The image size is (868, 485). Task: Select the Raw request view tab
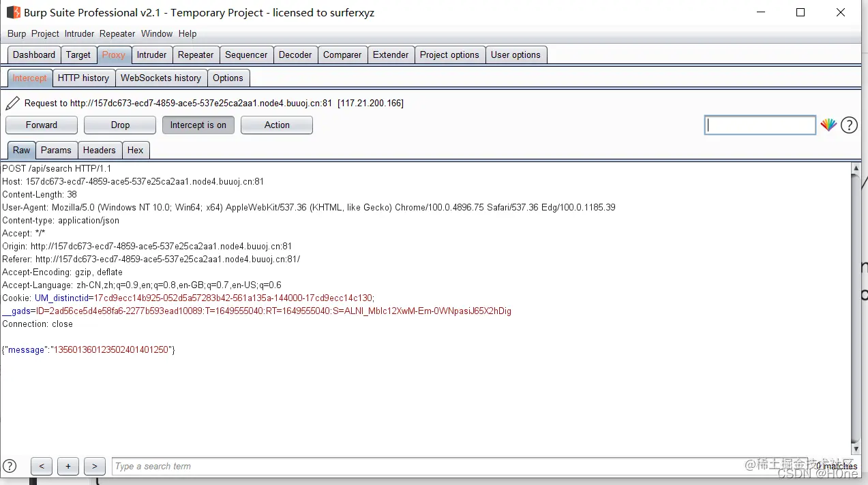[x=21, y=150]
